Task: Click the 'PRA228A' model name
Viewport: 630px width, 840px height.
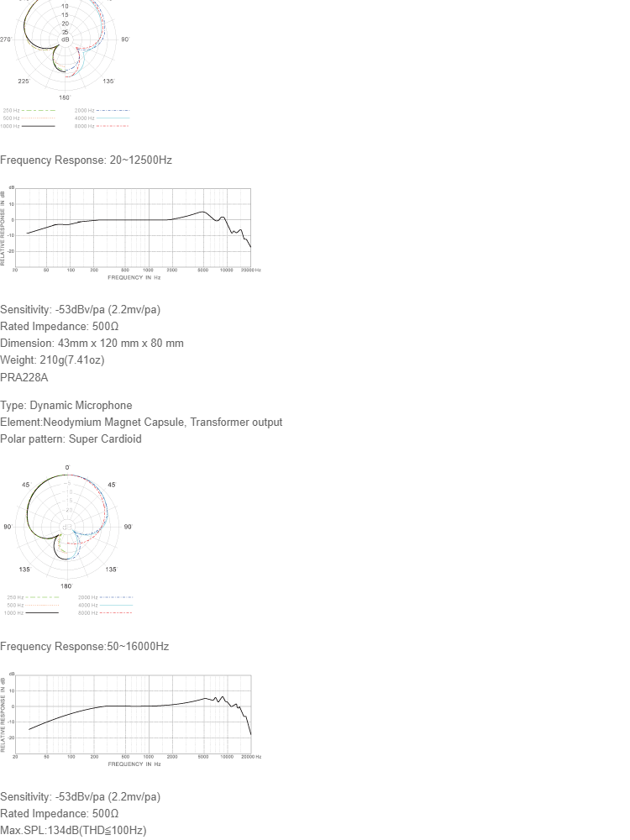Action: click(24, 378)
